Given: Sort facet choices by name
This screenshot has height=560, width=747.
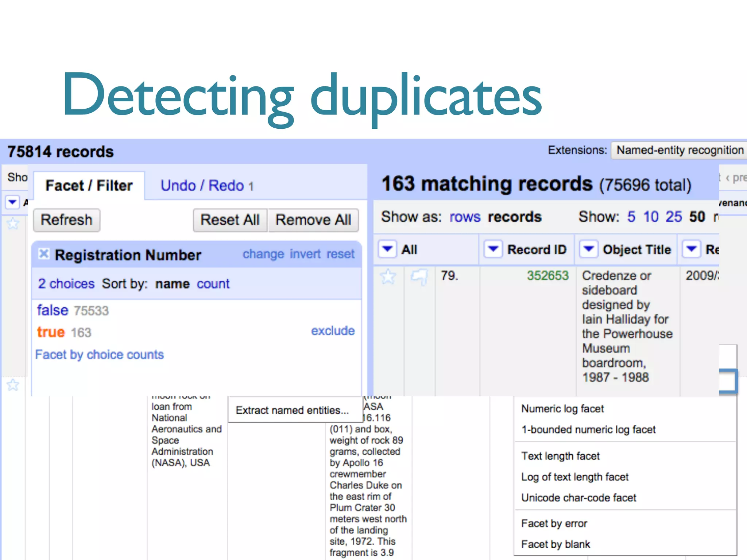Looking at the screenshot, I should pos(172,284).
